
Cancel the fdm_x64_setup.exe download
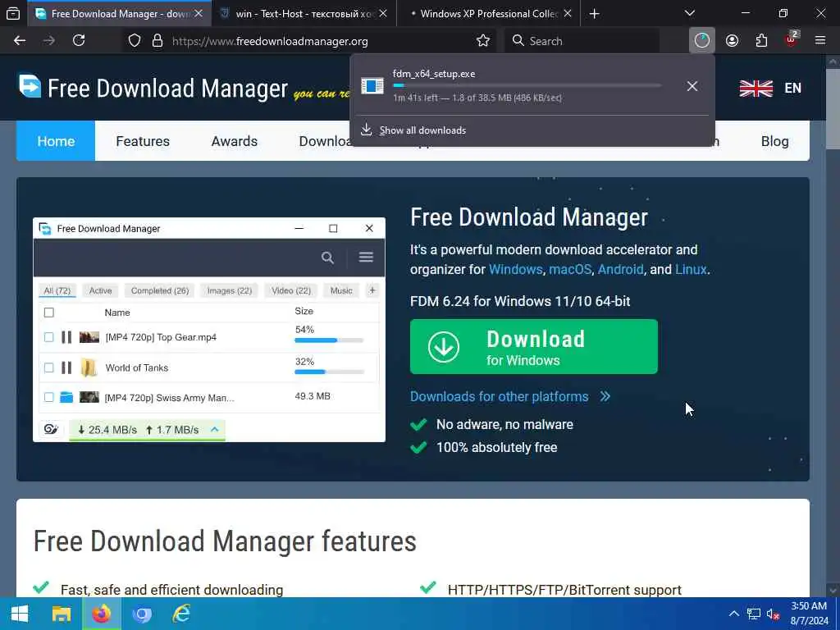pos(692,85)
